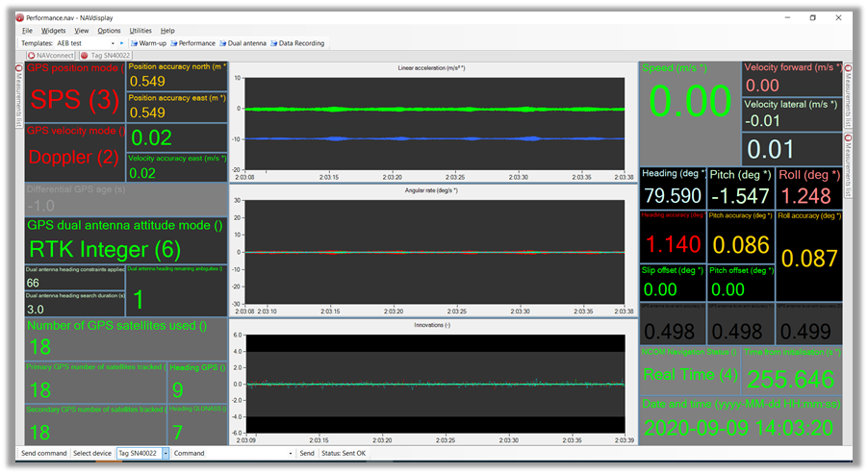The image size is (868, 474).
Task: Load the Warm-up template
Action: pos(148,43)
